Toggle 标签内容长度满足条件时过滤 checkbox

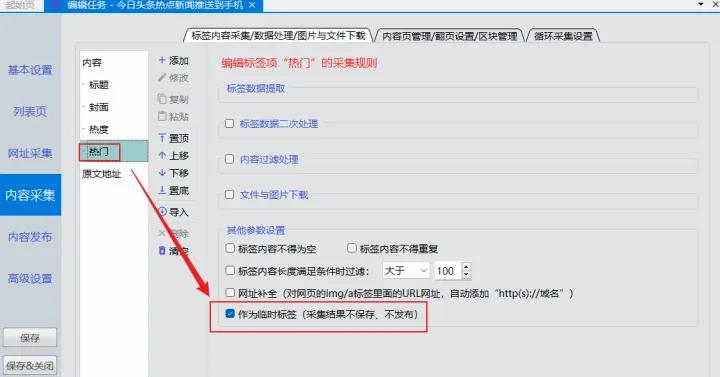230,270
